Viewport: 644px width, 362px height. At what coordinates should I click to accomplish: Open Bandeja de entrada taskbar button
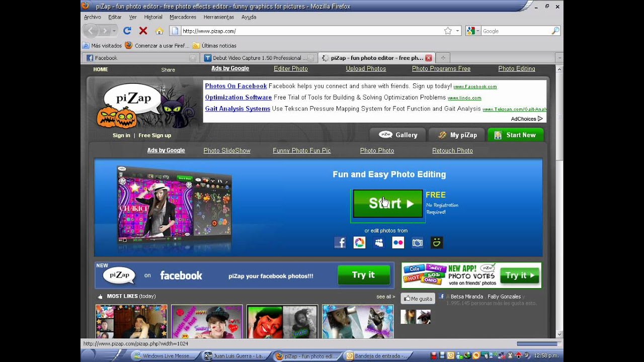click(378, 356)
